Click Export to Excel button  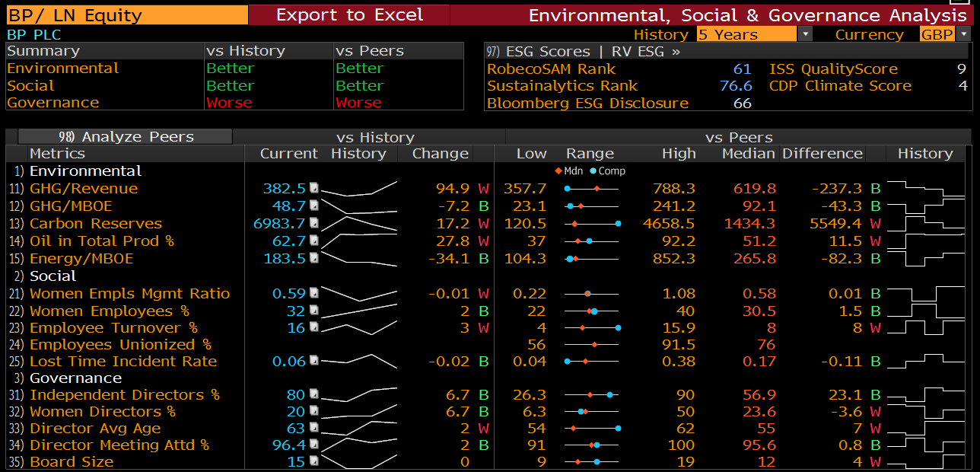(x=348, y=15)
